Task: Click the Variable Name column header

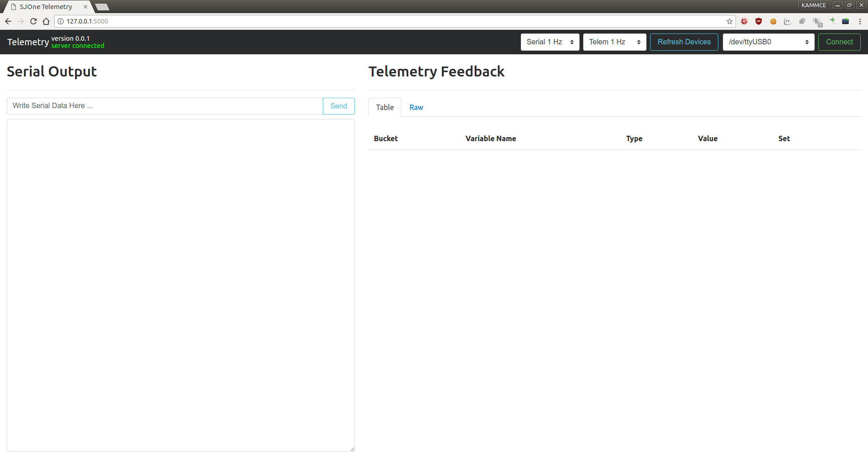Action: [x=491, y=138]
